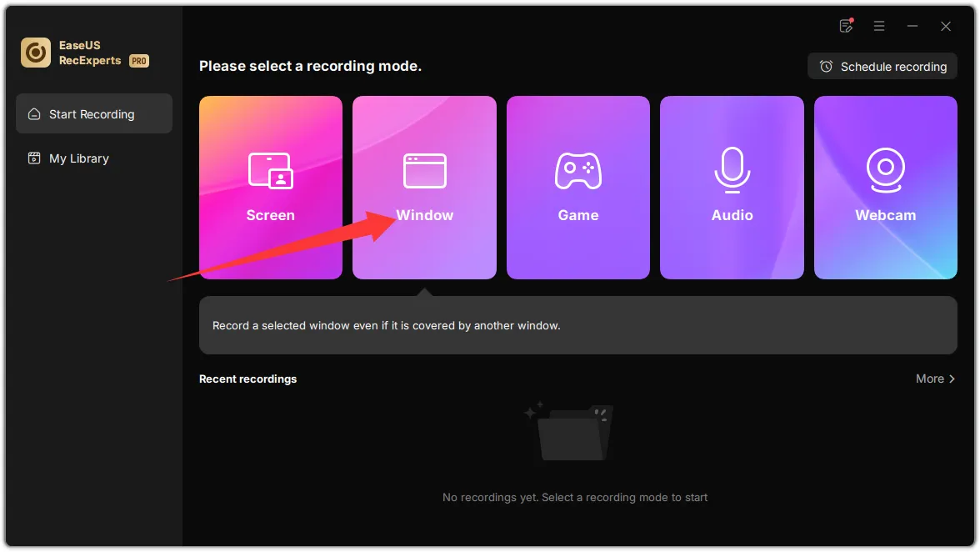Click the Window mode description tooltip text
Screen dimensions: 980x552
[x=386, y=325]
